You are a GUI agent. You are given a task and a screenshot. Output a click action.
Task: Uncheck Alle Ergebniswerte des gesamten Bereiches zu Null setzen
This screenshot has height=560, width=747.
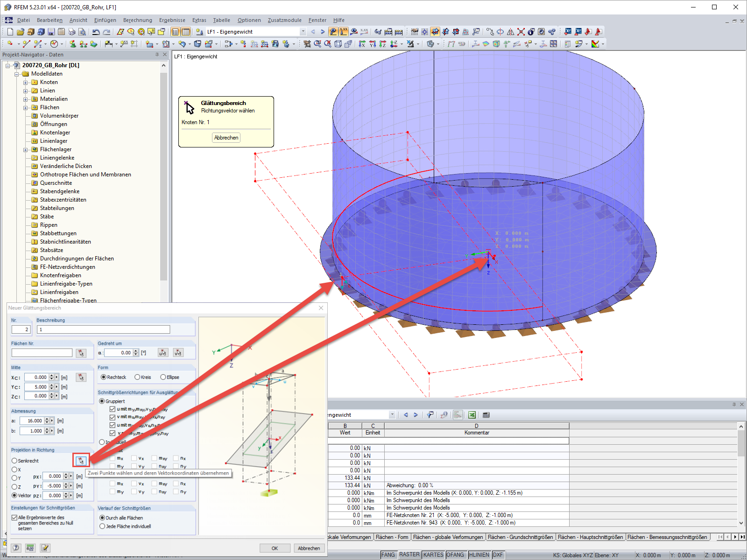pos(14,518)
